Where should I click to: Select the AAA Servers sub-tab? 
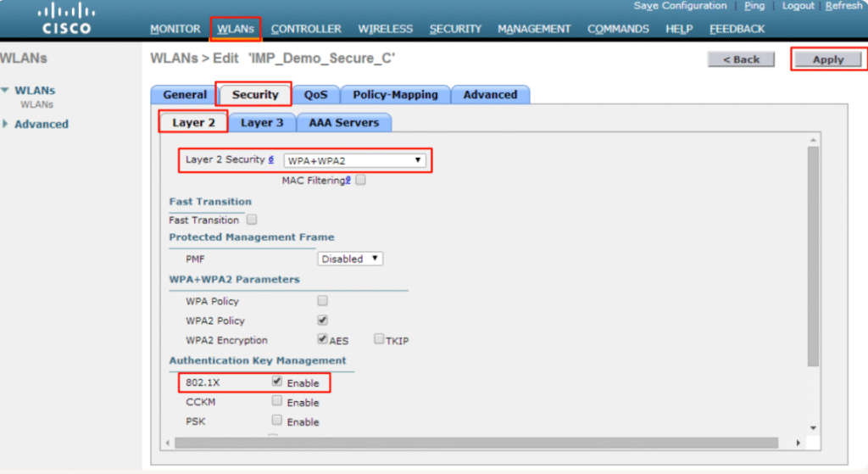click(x=344, y=122)
